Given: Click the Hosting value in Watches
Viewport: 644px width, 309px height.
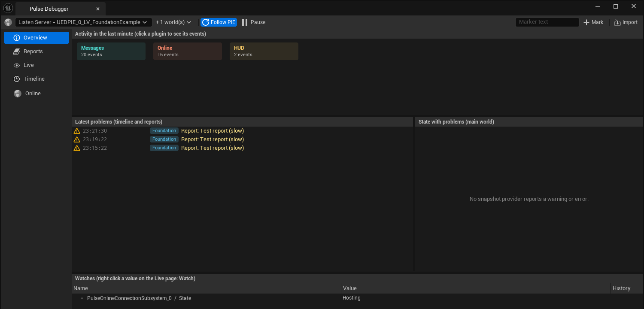Looking at the screenshot, I should 352,298.
